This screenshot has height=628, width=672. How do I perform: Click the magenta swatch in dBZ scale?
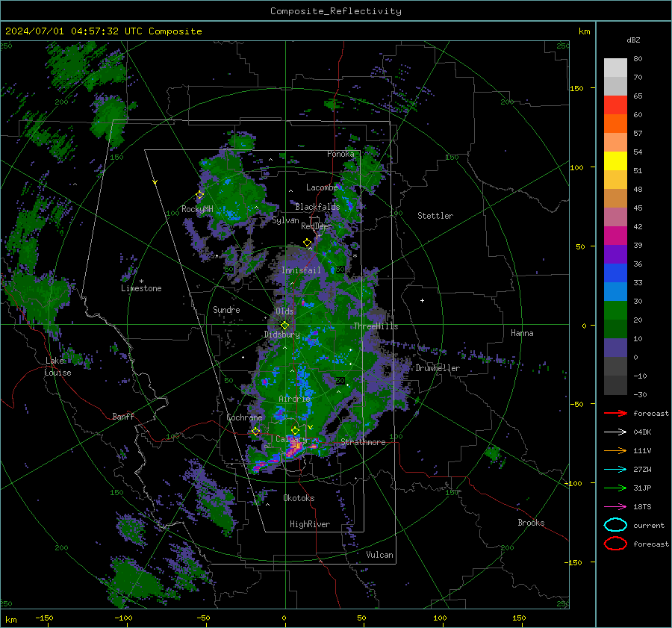615,236
